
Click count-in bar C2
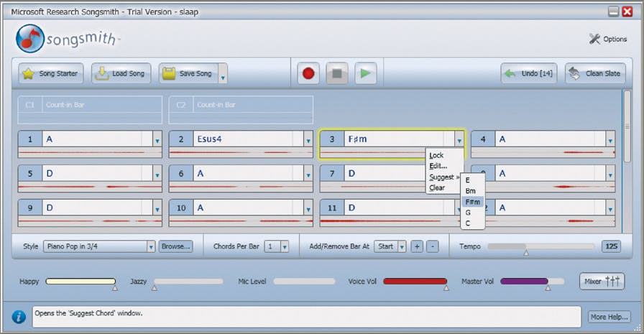click(241, 110)
